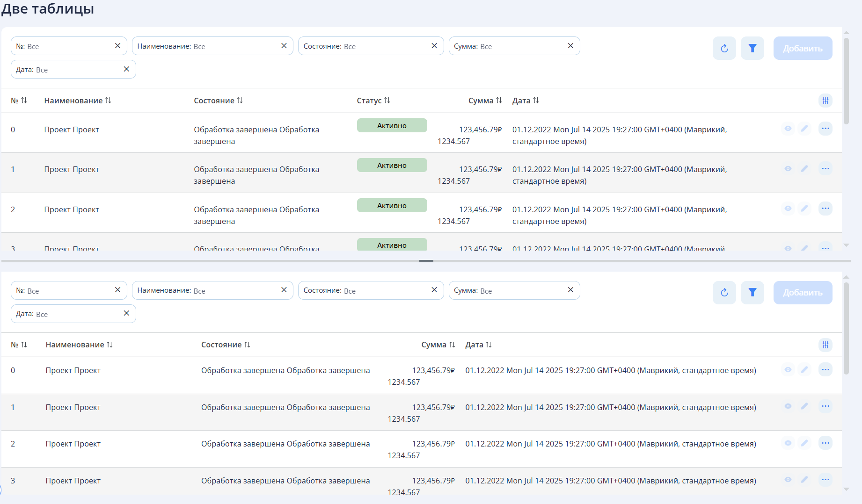Open Состояние filter dropdown in top table
Screen dimensions: 862x504
(371, 46)
